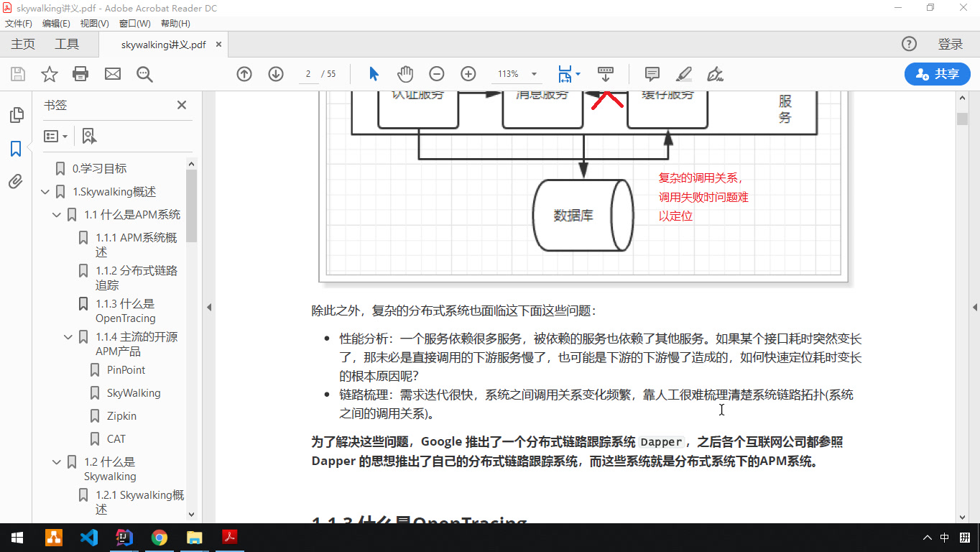Jump to bookmark 1.1.2 分布式链路追踪
The width and height of the screenshot is (980, 552).
point(137,278)
